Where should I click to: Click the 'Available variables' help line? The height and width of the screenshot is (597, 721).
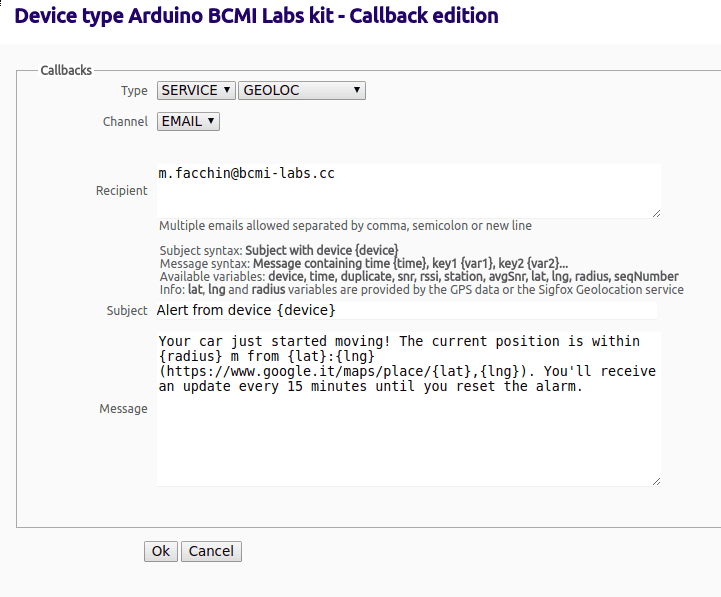[419, 276]
